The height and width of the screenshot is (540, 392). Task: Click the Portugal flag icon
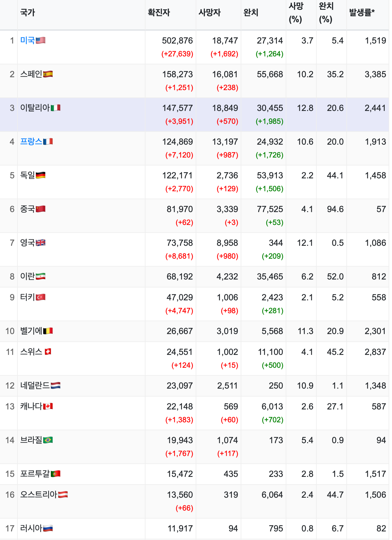(55, 474)
